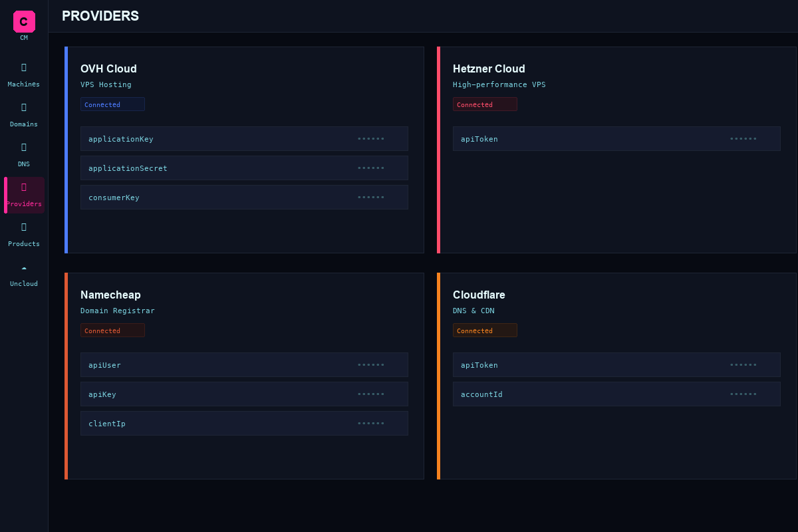Select the apiToken field in Hetzner Cloud
The width and height of the screenshot is (798, 532).
pyautogui.click(x=616, y=139)
